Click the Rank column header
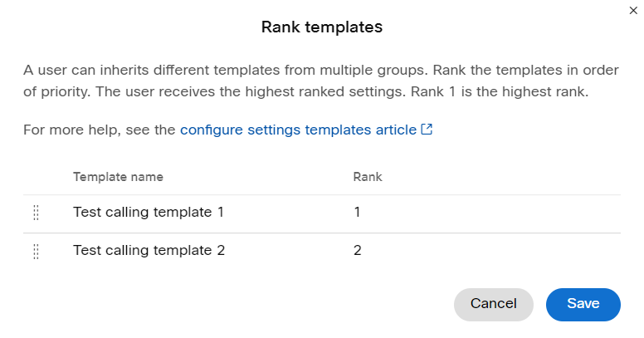 pos(368,177)
